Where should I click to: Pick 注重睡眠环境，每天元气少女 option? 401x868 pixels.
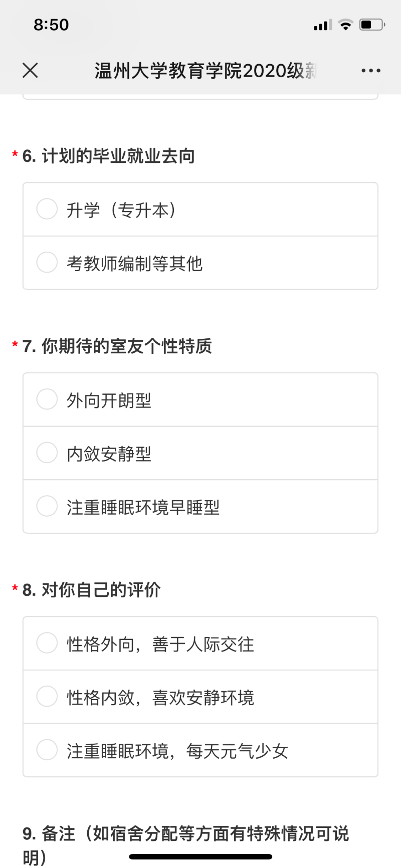pos(47,750)
